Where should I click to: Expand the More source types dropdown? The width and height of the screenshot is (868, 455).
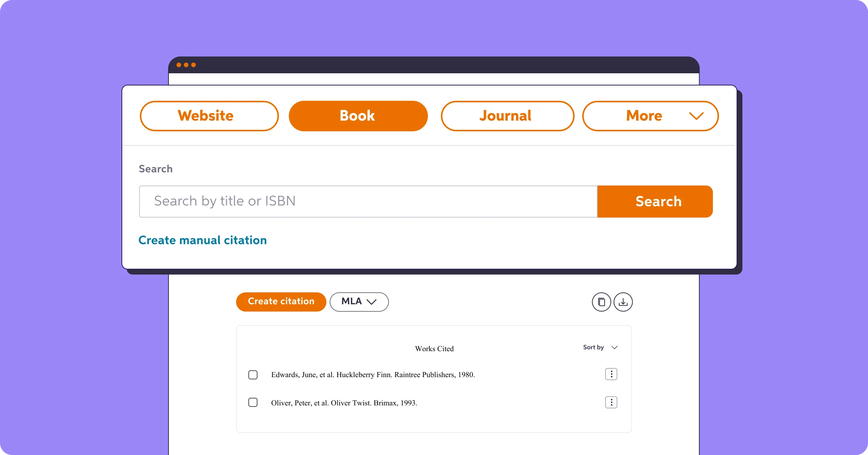click(x=649, y=116)
